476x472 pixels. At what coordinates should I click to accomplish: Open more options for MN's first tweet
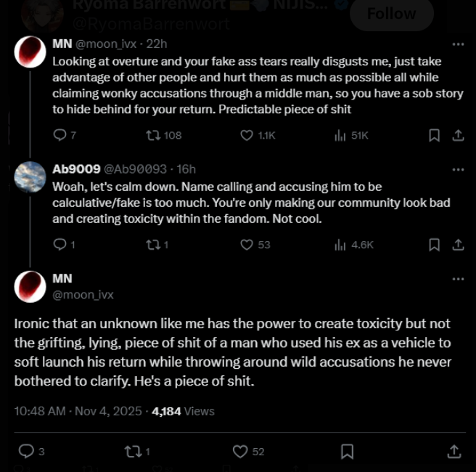coord(458,44)
